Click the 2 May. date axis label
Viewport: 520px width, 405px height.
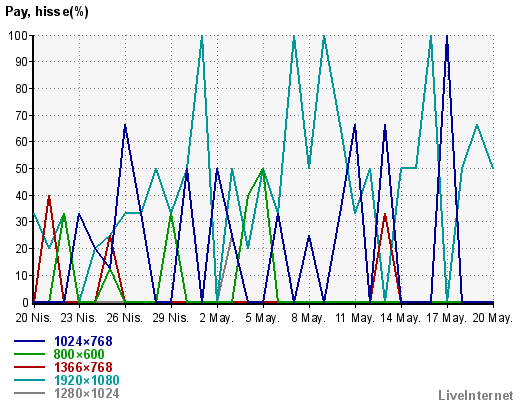click(217, 318)
